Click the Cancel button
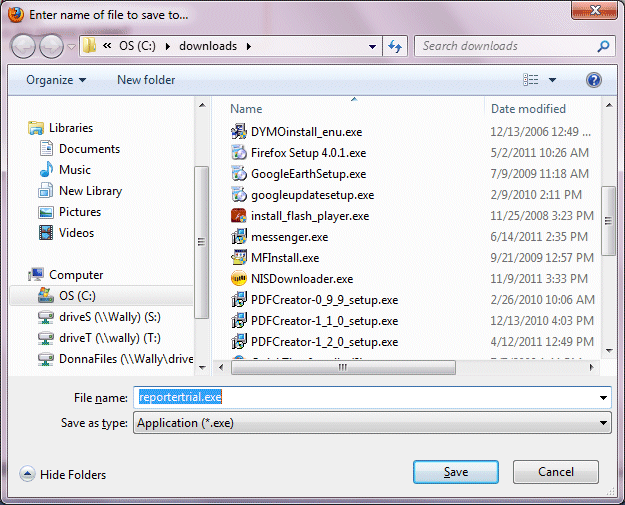625x505 pixels. click(x=556, y=472)
